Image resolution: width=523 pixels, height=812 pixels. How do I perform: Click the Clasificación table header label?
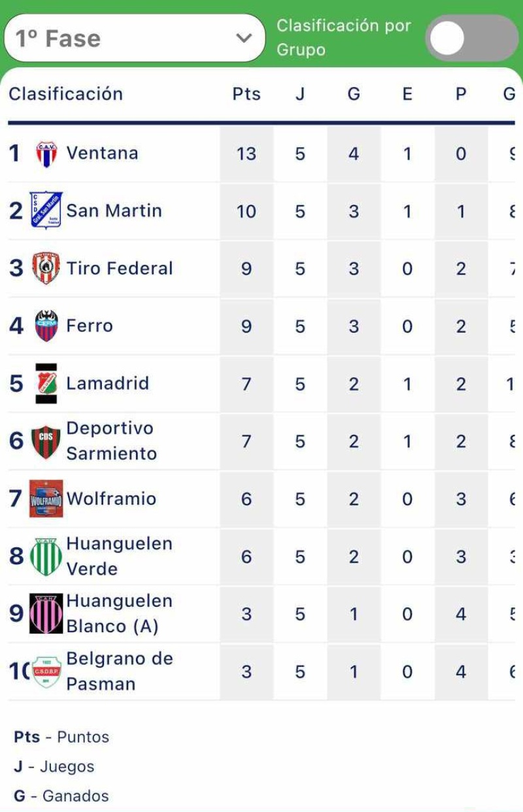(66, 94)
